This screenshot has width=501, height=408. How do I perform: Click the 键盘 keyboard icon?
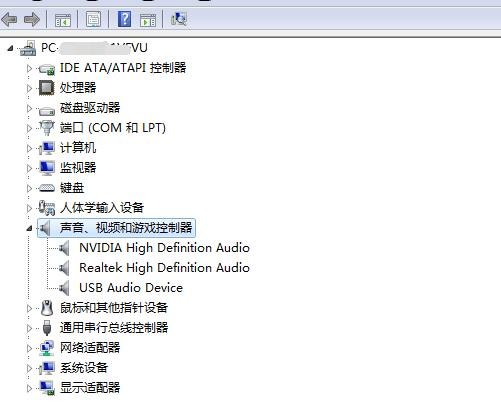pos(47,188)
